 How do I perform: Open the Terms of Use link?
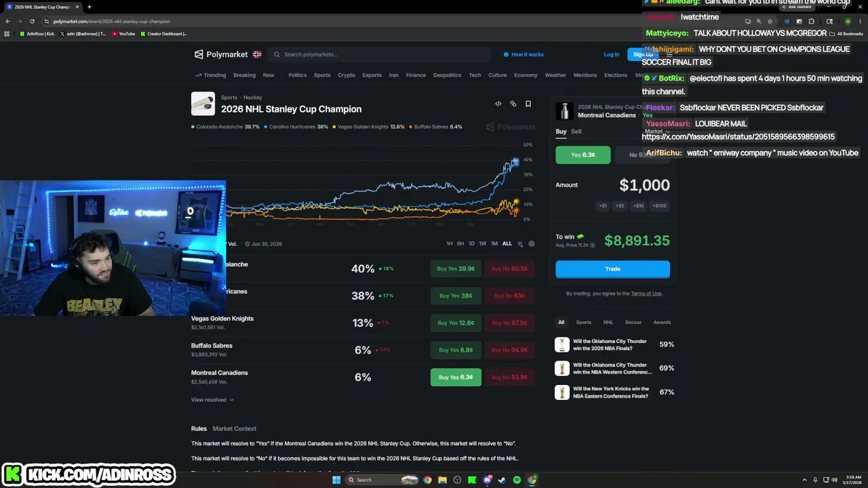(646, 293)
